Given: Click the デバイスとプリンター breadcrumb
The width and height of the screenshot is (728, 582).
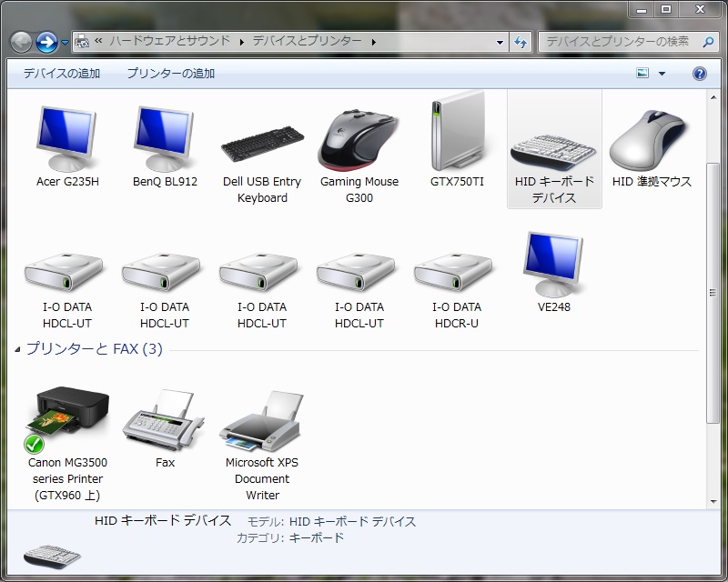Looking at the screenshot, I should click(307, 41).
